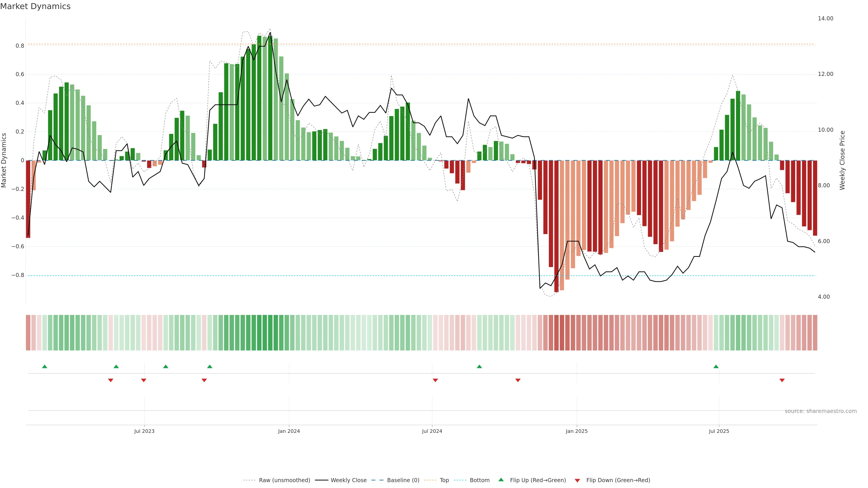
Task: Click the Market Dynamics chart title
Action: [x=35, y=6]
